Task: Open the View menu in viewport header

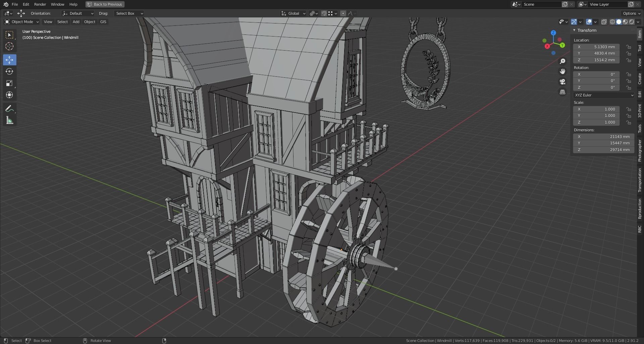Action: click(x=48, y=22)
